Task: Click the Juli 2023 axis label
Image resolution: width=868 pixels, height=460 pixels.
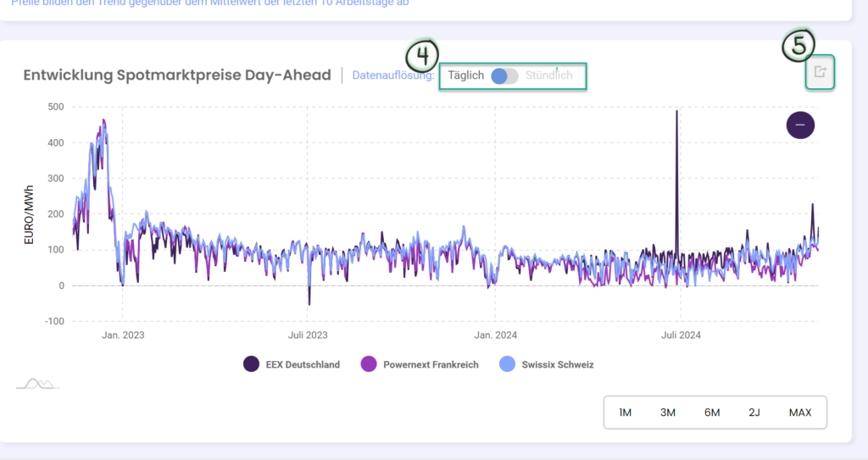Action: click(308, 335)
